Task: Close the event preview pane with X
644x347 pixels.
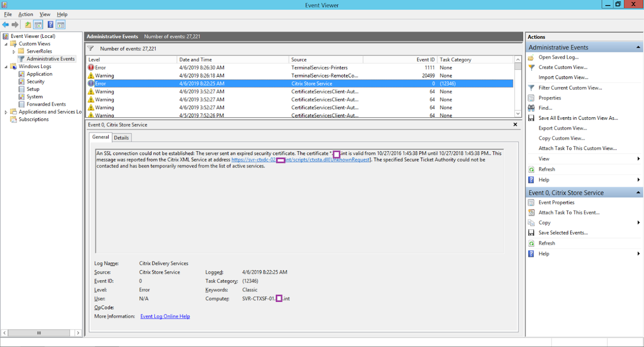Action: pos(515,125)
